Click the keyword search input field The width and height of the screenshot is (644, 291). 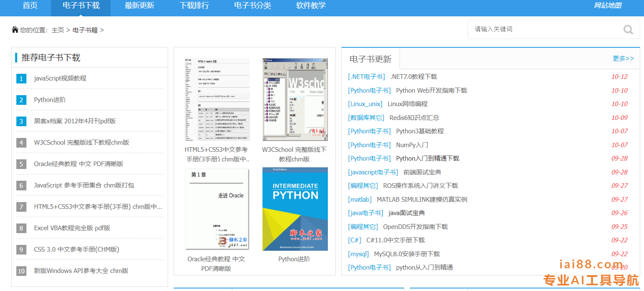(545, 29)
